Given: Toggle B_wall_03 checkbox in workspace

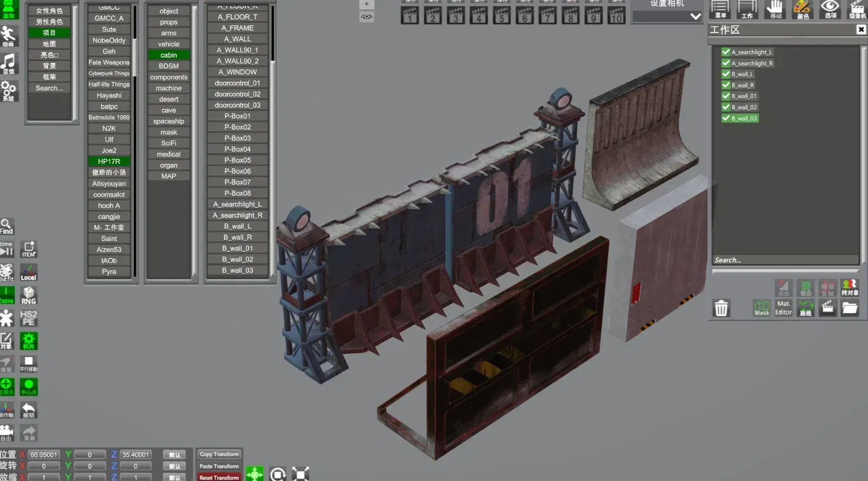Looking at the screenshot, I should tap(725, 118).
